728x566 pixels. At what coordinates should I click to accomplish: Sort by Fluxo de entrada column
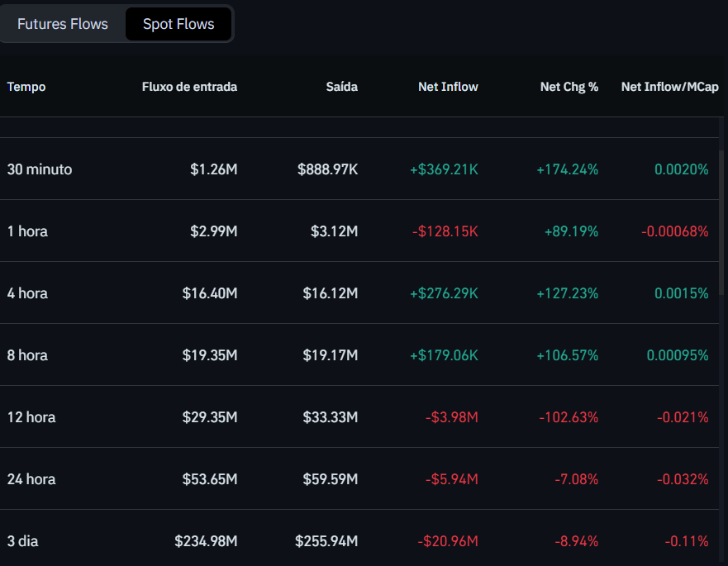[189, 87]
